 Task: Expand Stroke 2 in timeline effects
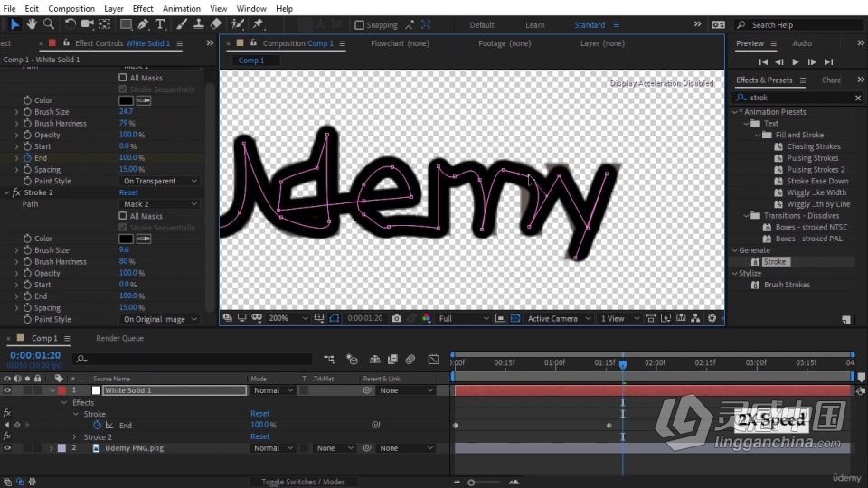pyautogui.click(x=75, y=437)
